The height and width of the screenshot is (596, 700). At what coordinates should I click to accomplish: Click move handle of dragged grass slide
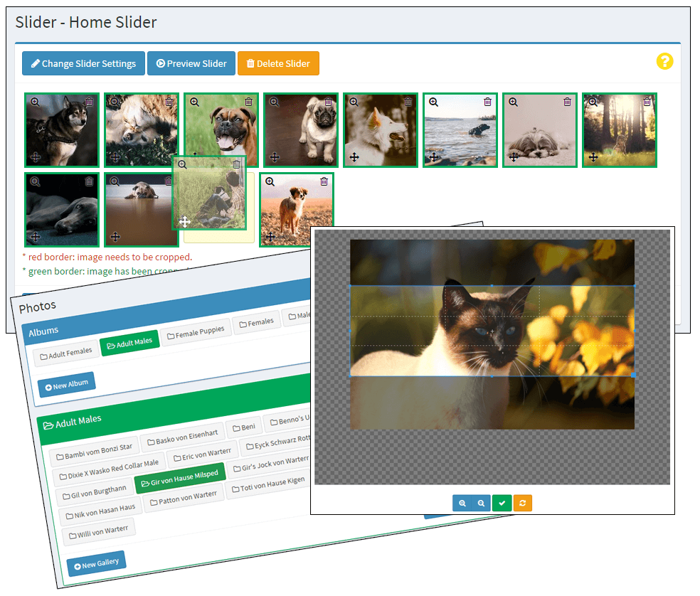click(x=185, y=221)
